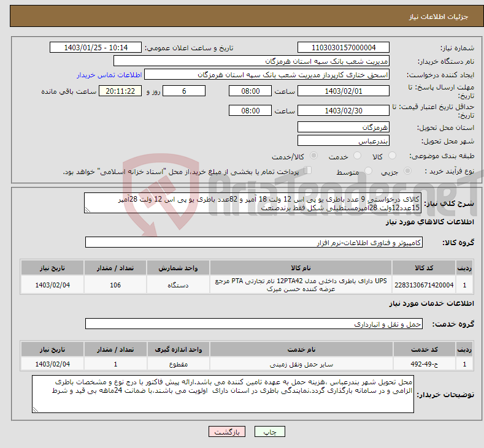
Task: Click service code ح-49-492 cell
Action: click(x=424, y=364)
